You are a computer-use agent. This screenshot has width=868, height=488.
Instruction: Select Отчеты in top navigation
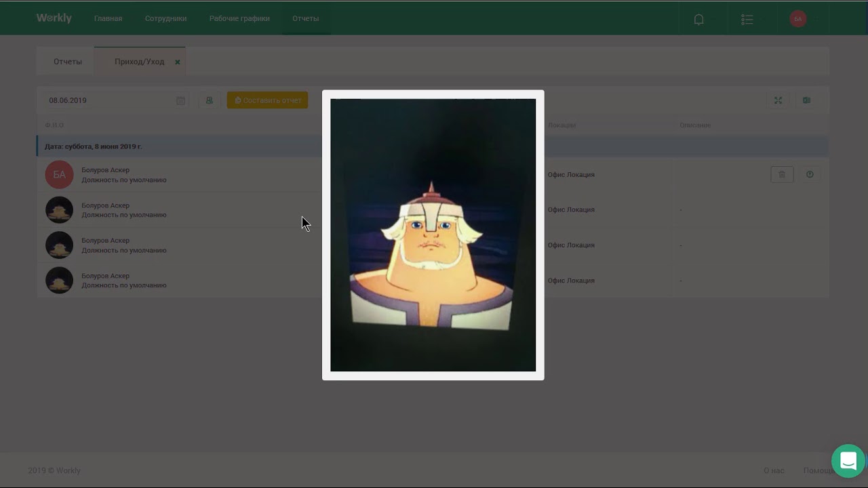coord(306,18)
